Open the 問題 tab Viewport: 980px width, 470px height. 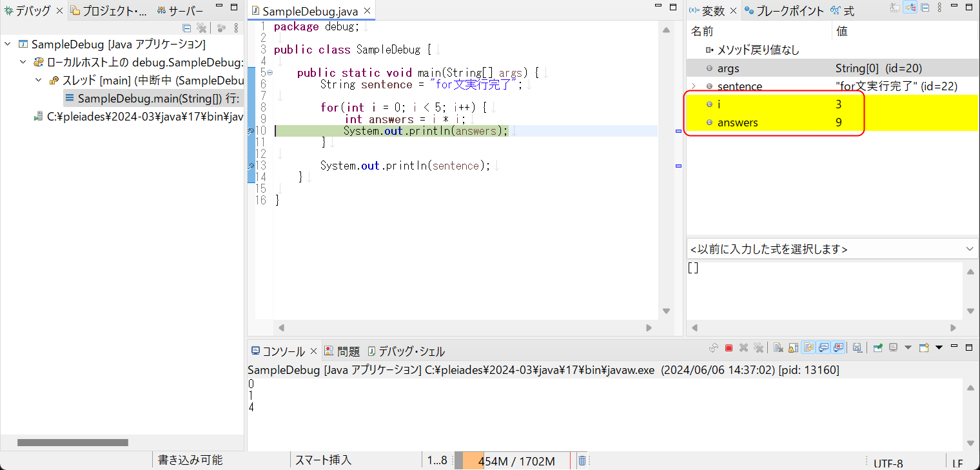(x=342, y=351)
